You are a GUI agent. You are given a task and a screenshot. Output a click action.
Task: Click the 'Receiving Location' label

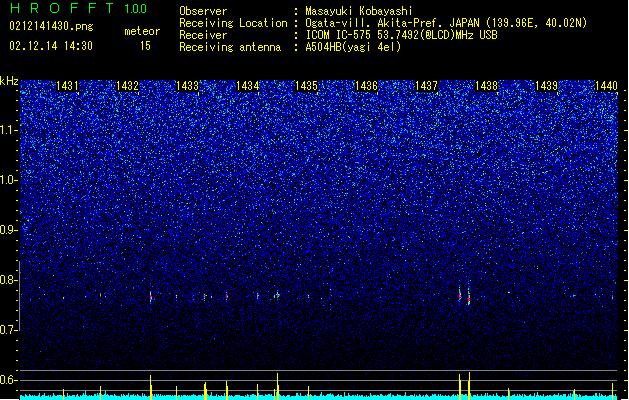[x=233, y=23]
